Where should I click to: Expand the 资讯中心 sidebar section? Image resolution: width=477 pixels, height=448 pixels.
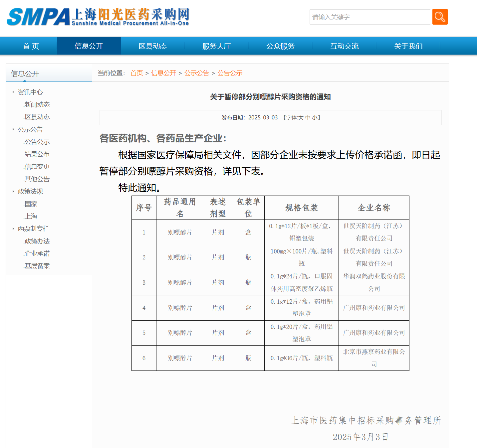(30, 92)
